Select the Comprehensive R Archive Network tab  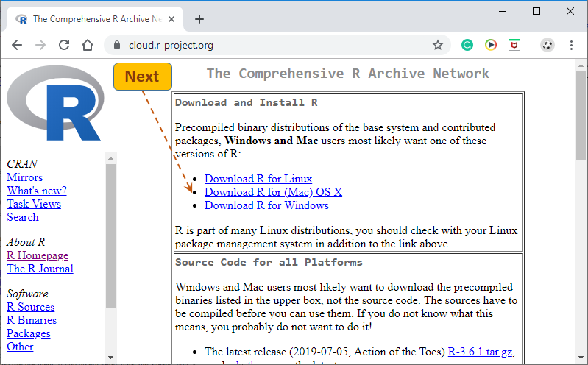coord(94,19)
